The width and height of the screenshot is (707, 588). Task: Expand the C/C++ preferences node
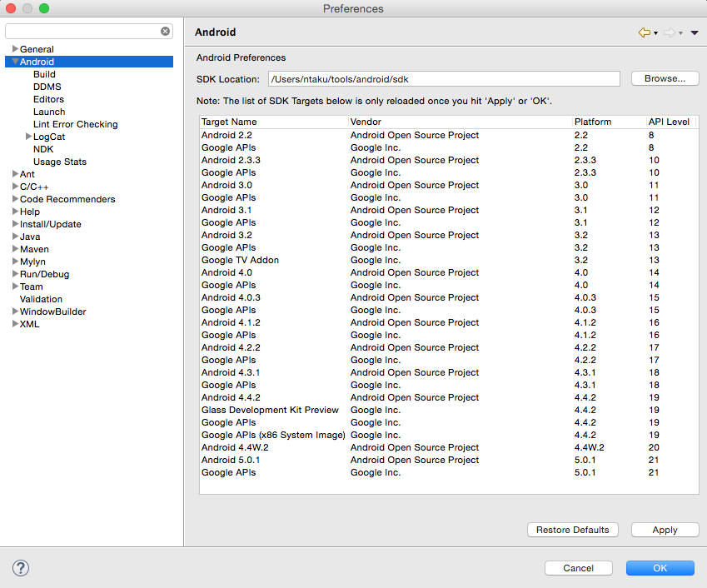coord(15,187)
